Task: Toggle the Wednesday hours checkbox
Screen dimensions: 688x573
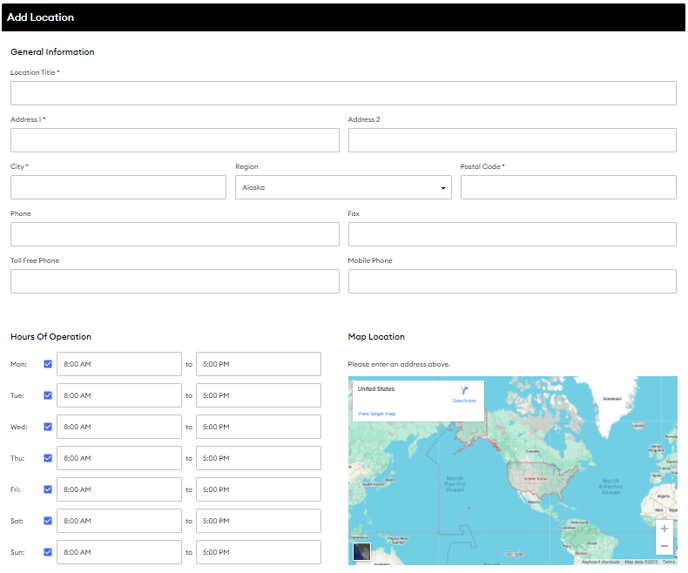Action: (x=48, y=427)
